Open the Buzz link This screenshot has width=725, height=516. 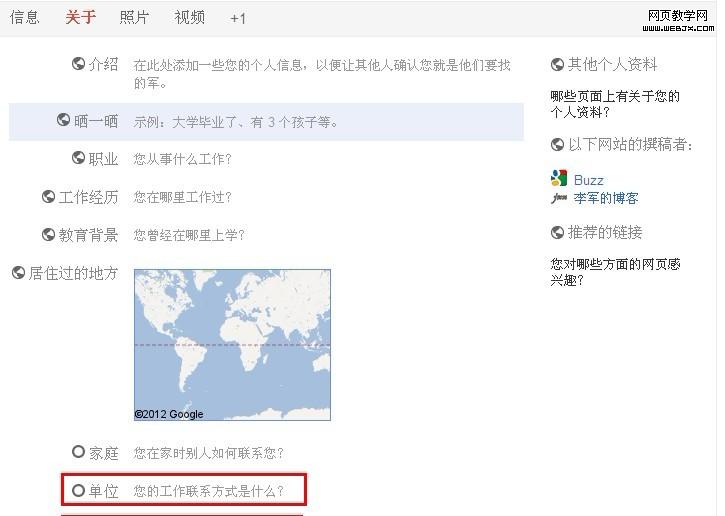(x=589, y=180)
